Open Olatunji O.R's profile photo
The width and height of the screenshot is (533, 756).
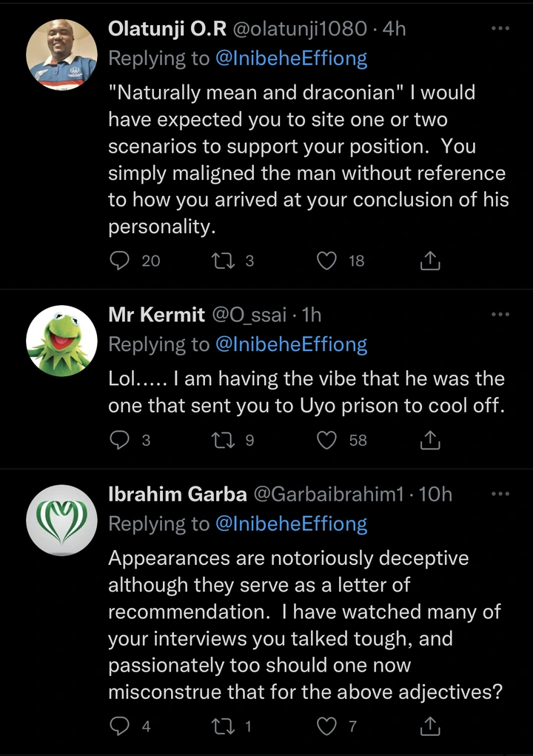[61, 55]
